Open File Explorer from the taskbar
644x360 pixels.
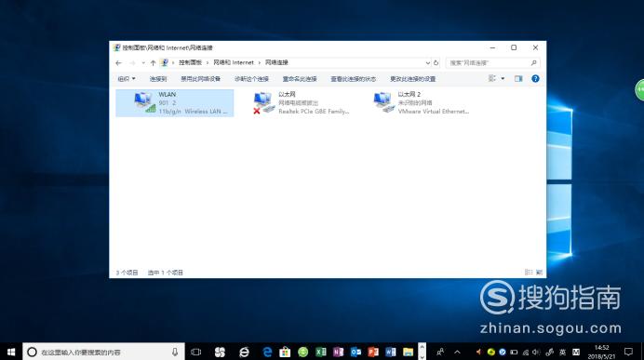[x=408, y=352]
